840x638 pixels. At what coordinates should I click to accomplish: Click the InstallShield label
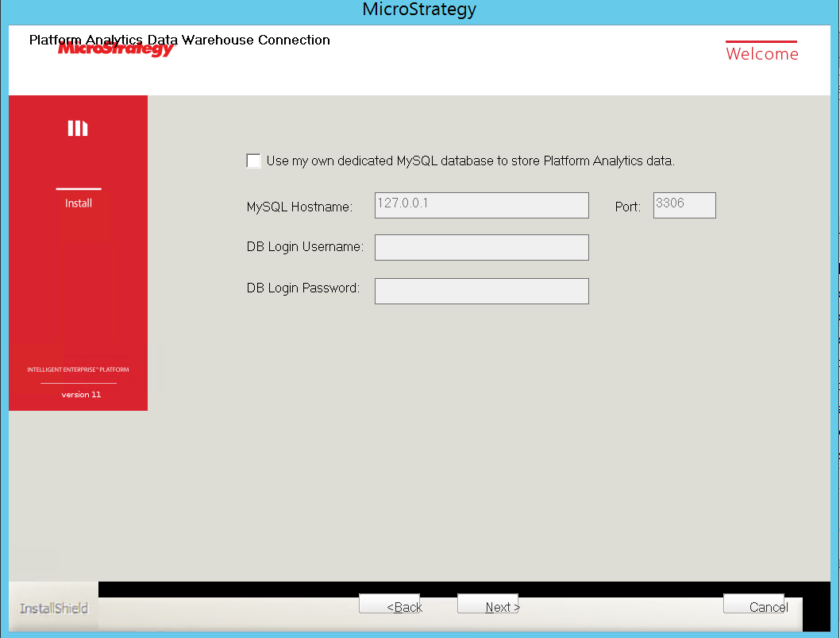(x=53, y=609)
